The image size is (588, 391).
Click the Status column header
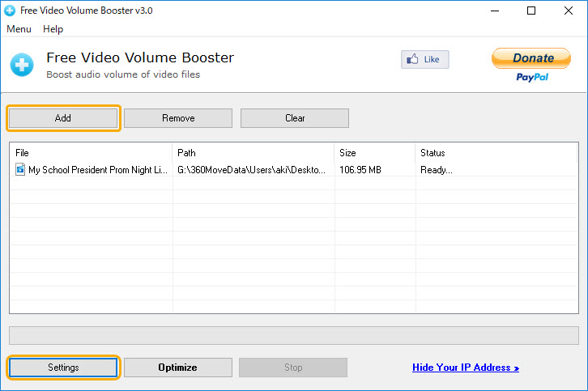coord(496,152)
